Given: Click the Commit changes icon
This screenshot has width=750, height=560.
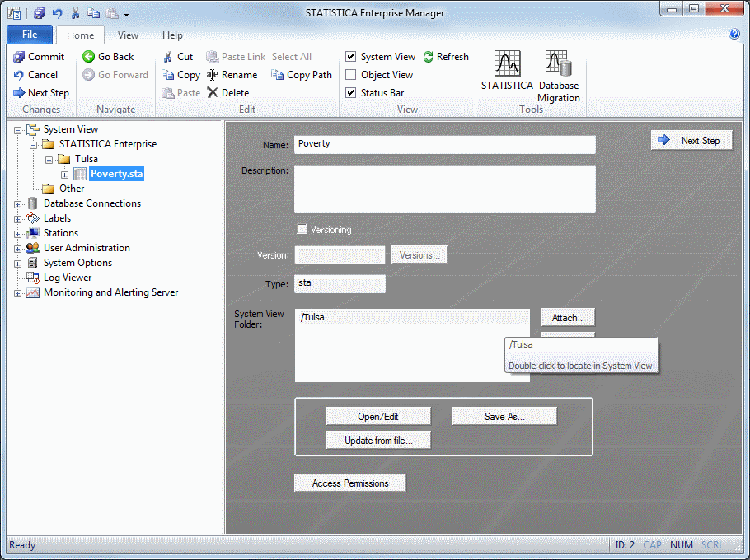Looking at the screenshot, I should (19, 57).
